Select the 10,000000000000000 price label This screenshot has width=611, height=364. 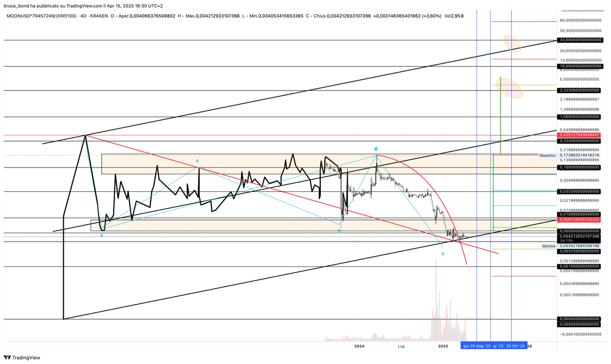tap(580, 66)
